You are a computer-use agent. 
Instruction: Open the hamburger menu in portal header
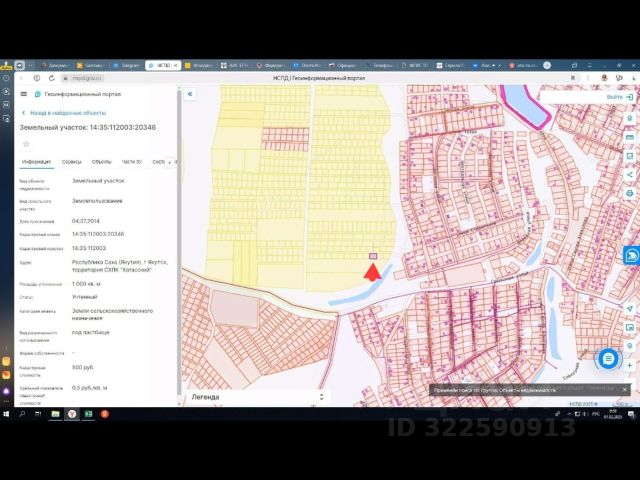coord(24,94)
